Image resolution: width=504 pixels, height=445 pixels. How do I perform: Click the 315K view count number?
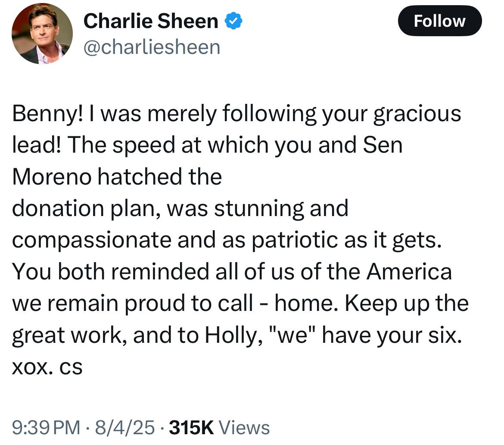coord(192,428)
